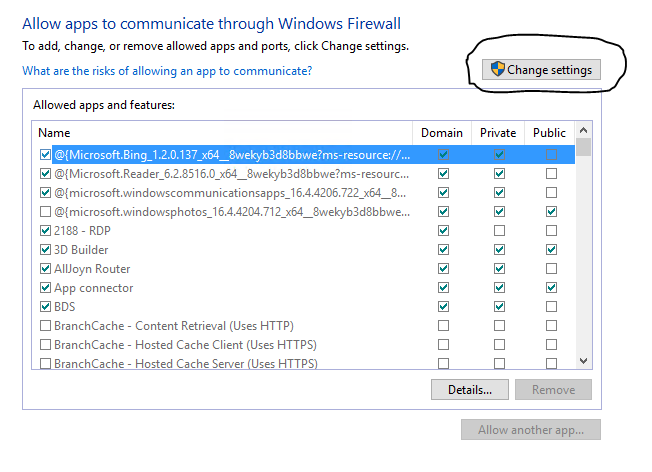Select the BDS row name
This screenshot has height=472, width=652.
64,307
